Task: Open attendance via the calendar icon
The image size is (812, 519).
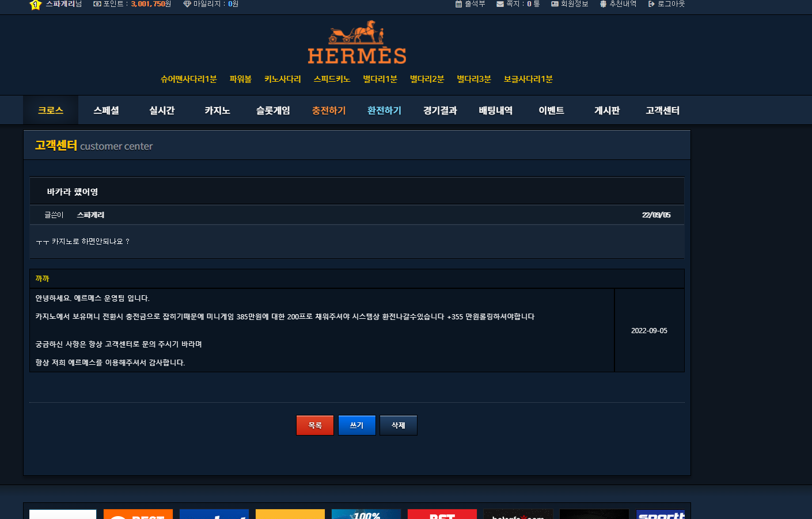Action: (x=458, y=4)
